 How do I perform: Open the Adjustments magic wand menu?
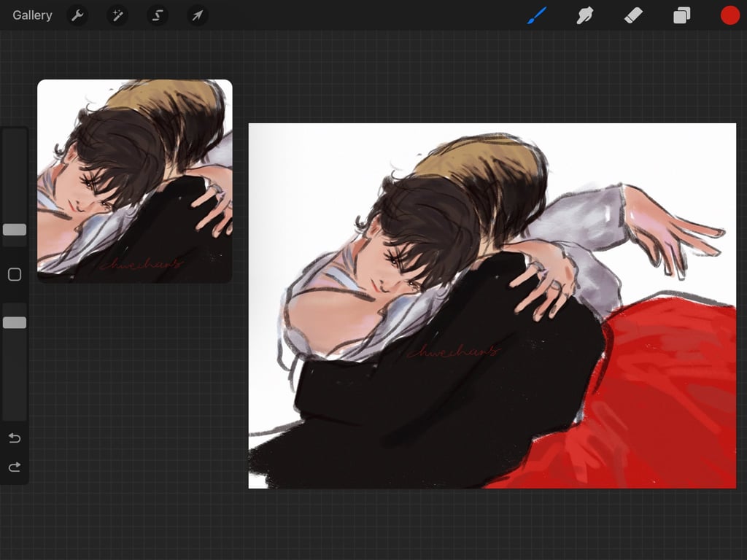pyautogui.click(x=117, y=16)
